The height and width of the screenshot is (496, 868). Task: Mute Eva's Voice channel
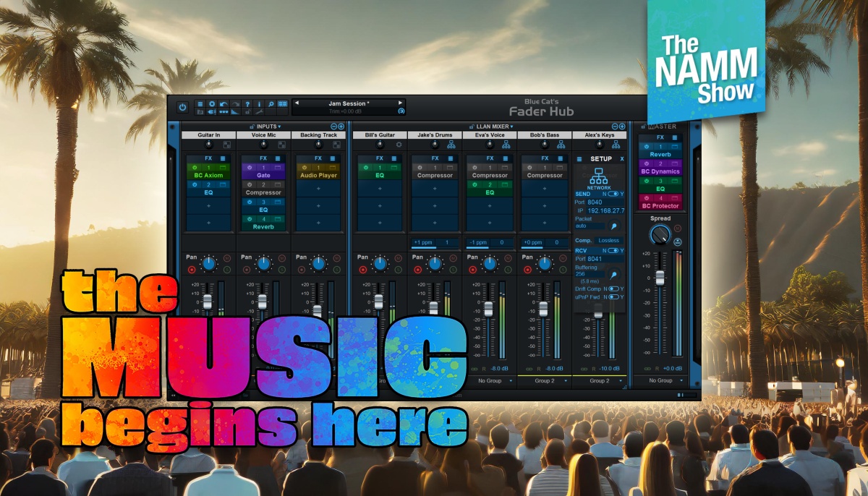[507, 258]
